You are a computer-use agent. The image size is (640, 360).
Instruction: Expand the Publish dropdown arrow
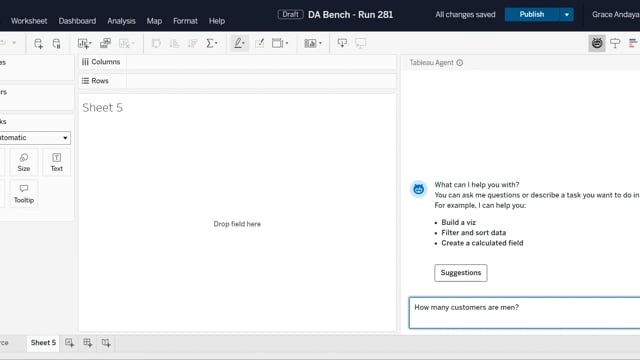(x=567, y=15)
